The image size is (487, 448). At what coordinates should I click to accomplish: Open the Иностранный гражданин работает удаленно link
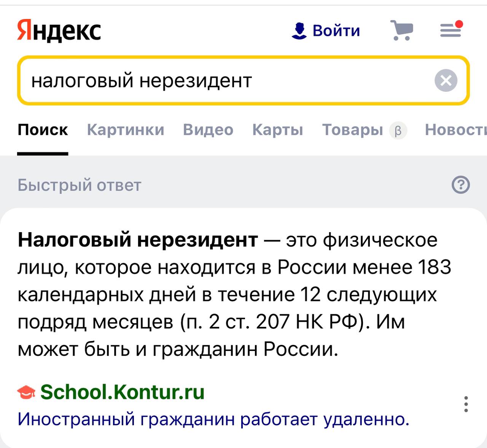click(x=213, y=419)
